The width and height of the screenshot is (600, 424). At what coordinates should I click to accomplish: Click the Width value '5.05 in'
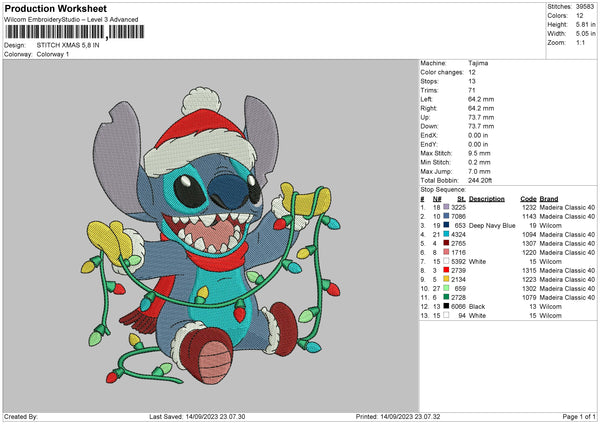tap(585, 34)
